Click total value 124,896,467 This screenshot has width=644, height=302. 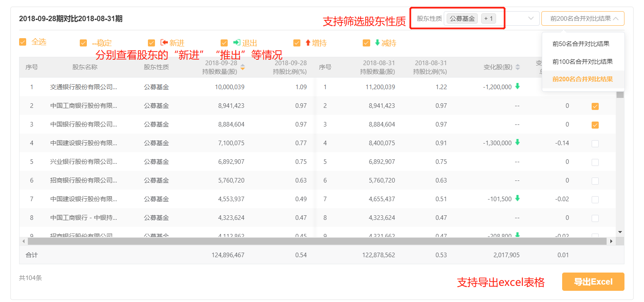tap(228, 255)
